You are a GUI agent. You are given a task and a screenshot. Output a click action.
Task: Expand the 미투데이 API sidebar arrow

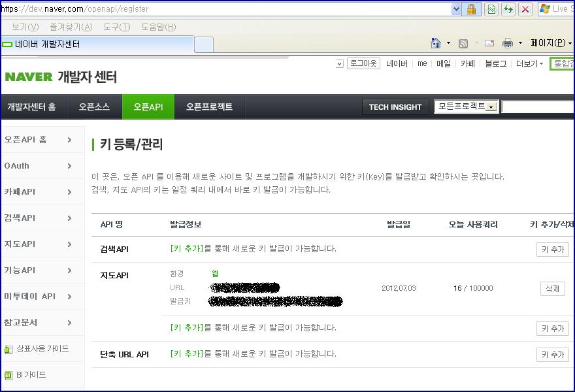click(x=69, y=297)
